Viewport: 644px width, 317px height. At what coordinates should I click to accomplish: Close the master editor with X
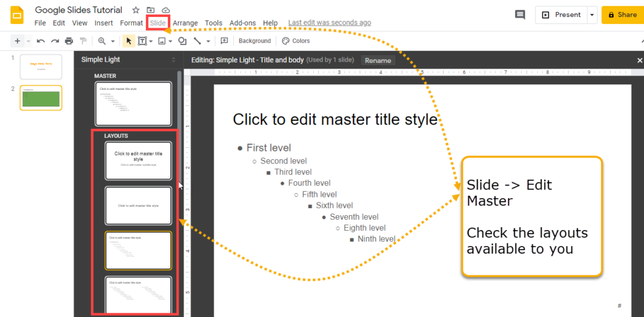tap(639, 60)
